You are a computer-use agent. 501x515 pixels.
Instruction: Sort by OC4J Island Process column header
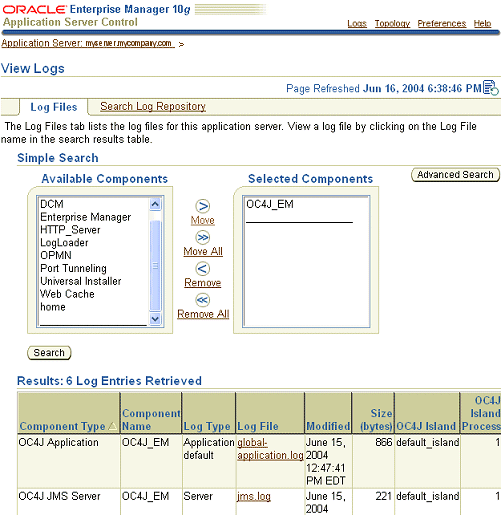point(481,413)
